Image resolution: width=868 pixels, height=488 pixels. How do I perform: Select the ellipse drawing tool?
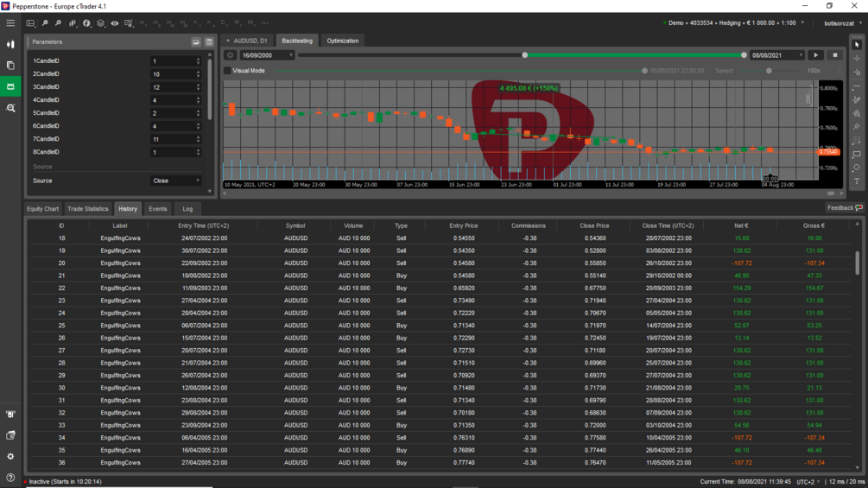pyautogui.click(x=857, y=168)
